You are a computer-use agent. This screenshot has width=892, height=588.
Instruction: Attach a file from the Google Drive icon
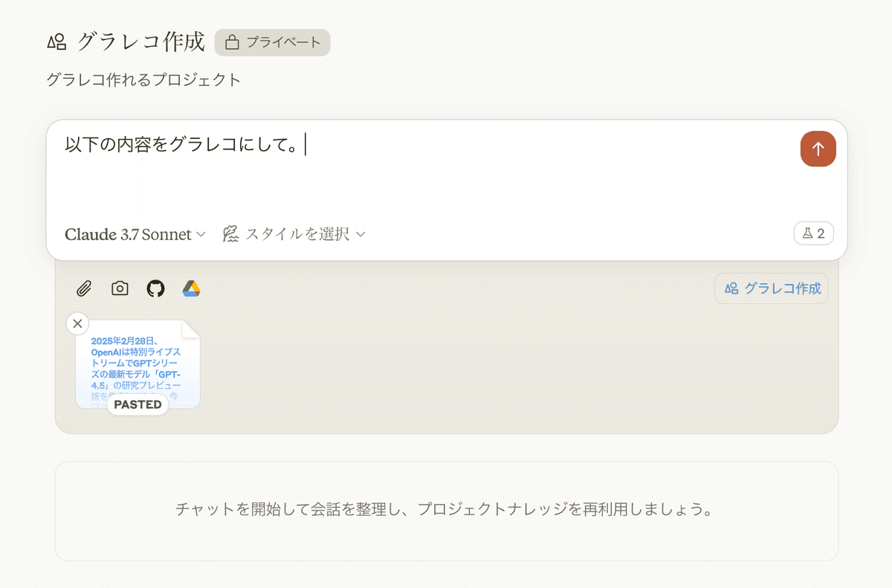192,288
